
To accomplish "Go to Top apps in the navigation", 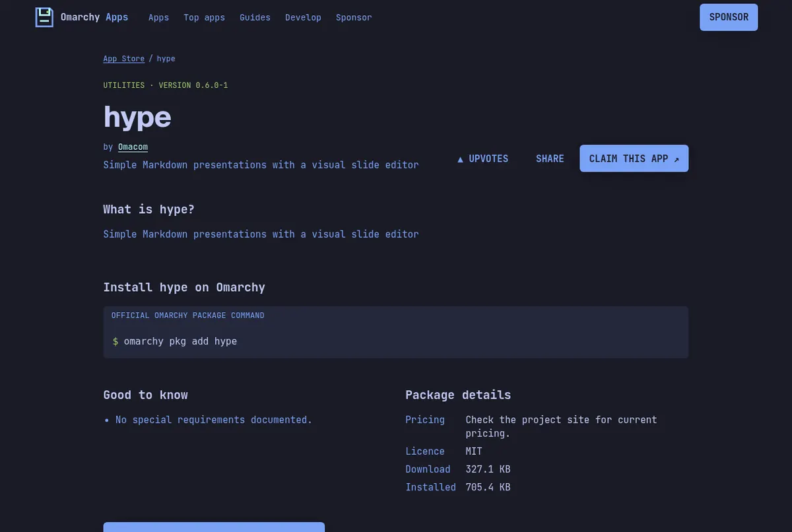I will coord(204,17).
